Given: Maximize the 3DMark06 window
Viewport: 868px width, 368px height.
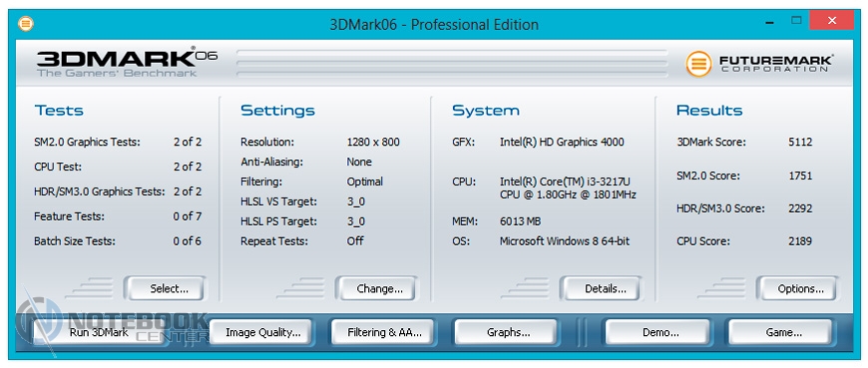Looking at the screenshot, I should pyautogui.click(x=796, y=21).
